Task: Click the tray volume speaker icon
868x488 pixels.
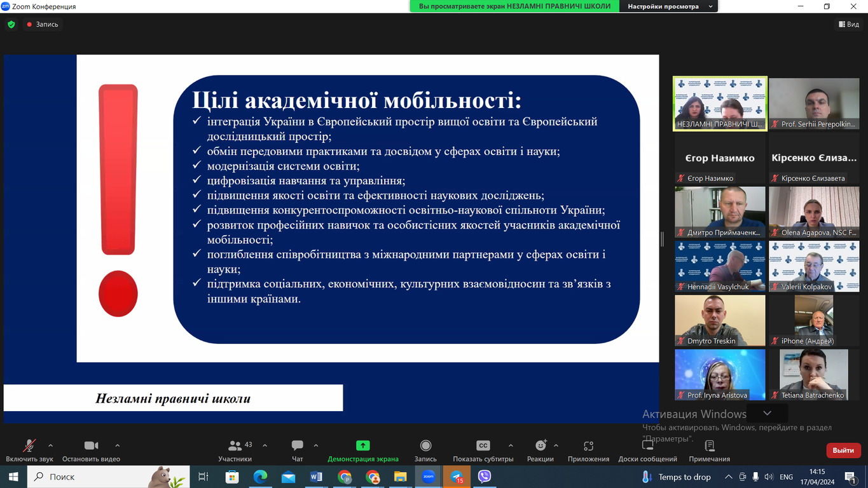Action: (768, 477)
